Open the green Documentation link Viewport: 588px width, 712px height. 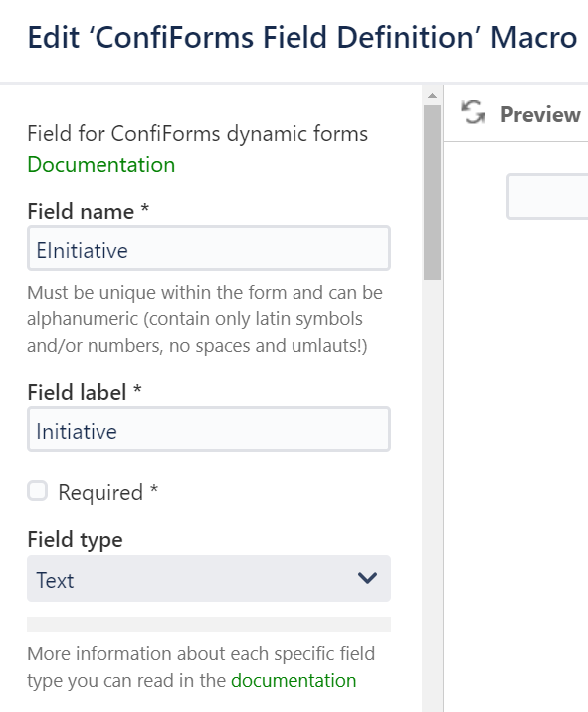click(x=100, y=164)
